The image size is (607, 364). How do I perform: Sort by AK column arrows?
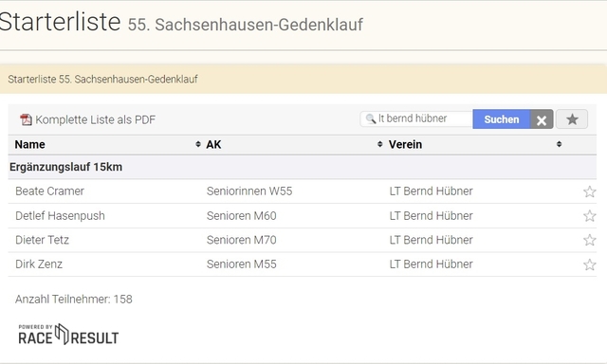(379, 144)
